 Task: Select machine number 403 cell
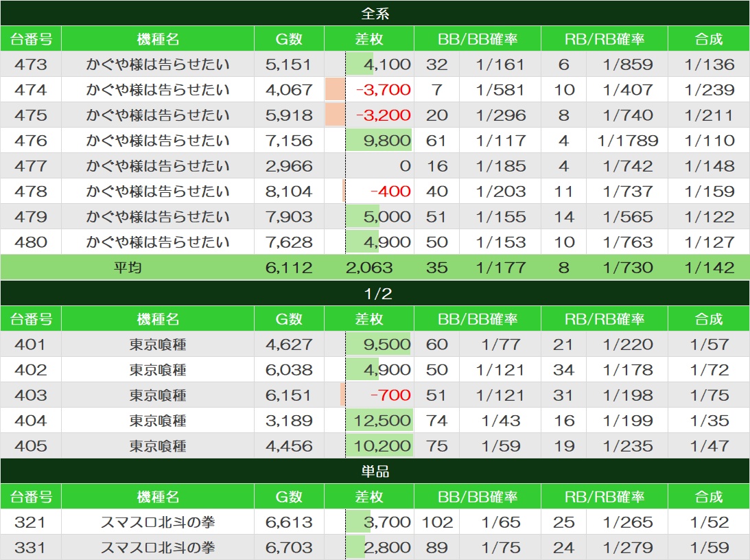(x=31, y=395)
